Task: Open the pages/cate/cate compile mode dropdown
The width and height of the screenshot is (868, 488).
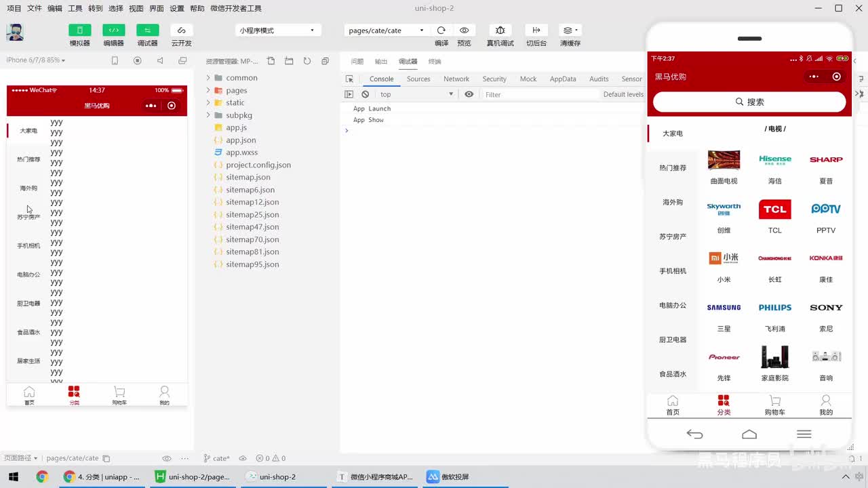Action: (x=386, y=30)
